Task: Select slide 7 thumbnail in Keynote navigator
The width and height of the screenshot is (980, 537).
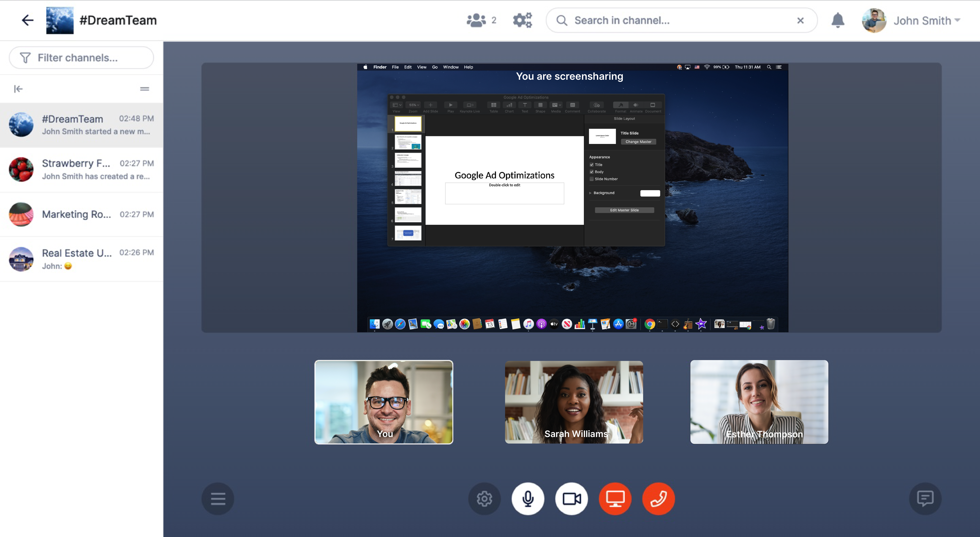Action: pyautogui.click(x=408, y=233)
